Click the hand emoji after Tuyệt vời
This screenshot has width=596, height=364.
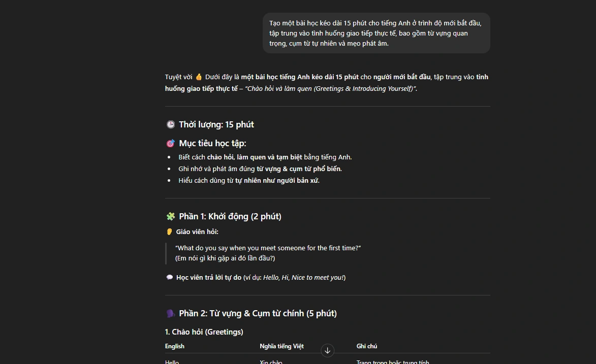[x=199, y=77]
